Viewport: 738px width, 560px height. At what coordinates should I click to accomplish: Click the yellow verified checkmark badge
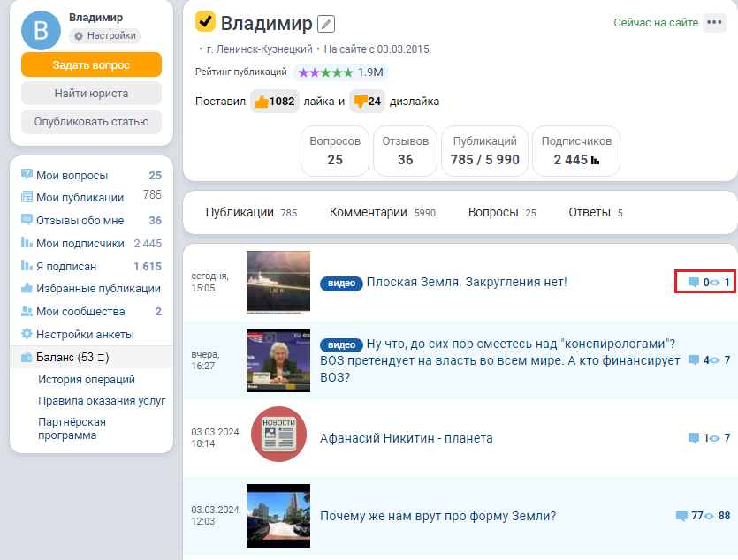pos(205,21)
